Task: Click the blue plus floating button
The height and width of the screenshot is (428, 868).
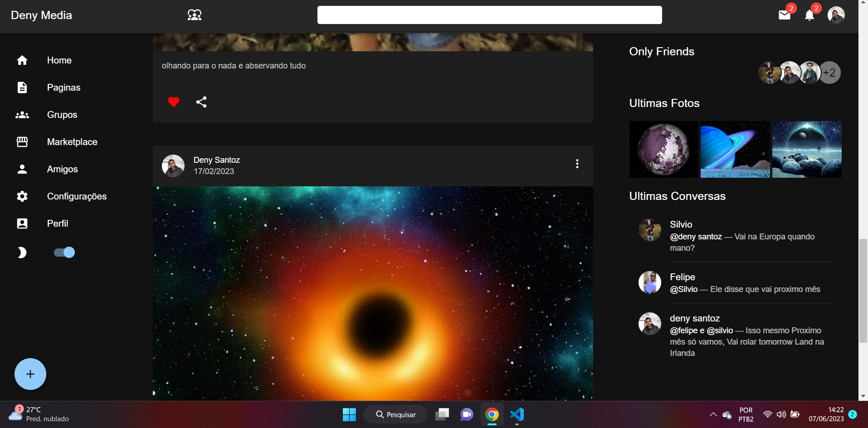Action: pos(30,374)
